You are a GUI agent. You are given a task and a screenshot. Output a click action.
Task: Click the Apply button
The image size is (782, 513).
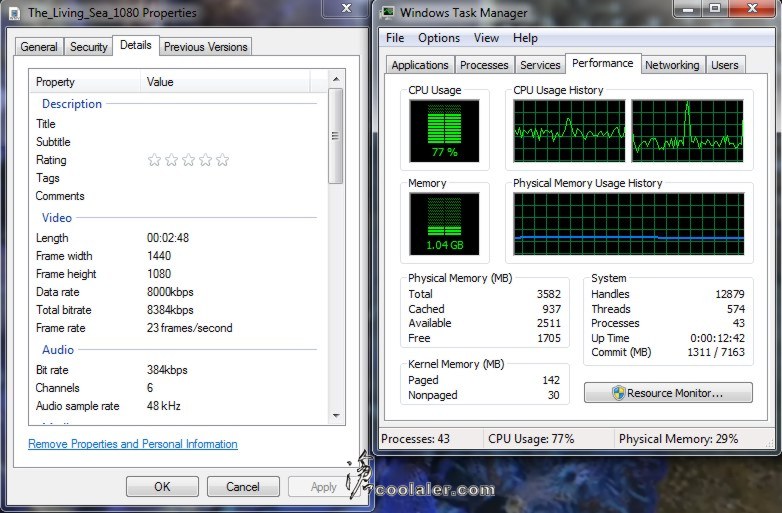323,487
